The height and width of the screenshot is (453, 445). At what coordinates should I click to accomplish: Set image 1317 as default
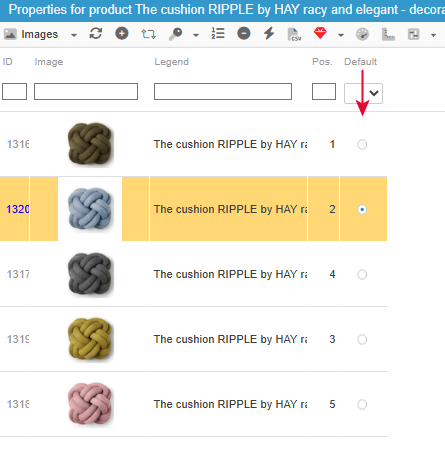coord(362,274)
